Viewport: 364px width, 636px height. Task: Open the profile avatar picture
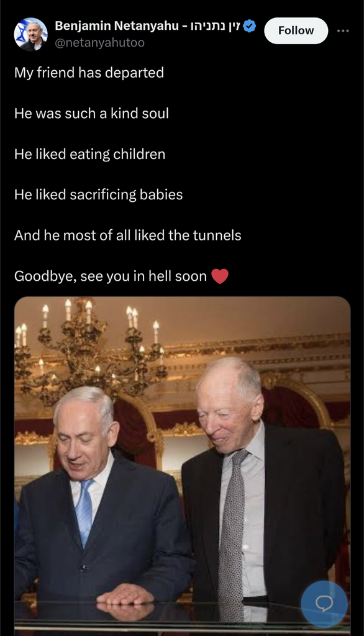coord(31,34)
